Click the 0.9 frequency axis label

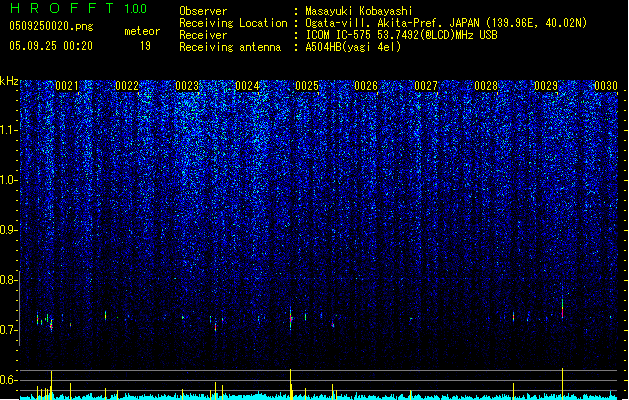pyautogui.click(x=9, y=230)
